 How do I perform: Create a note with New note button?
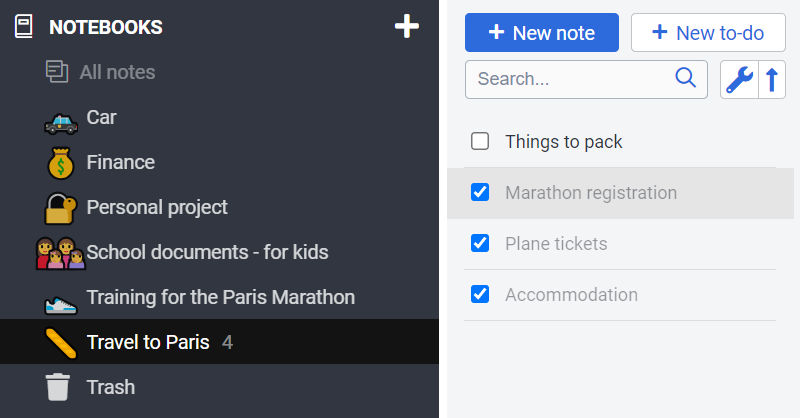click(x=542, y=33)
